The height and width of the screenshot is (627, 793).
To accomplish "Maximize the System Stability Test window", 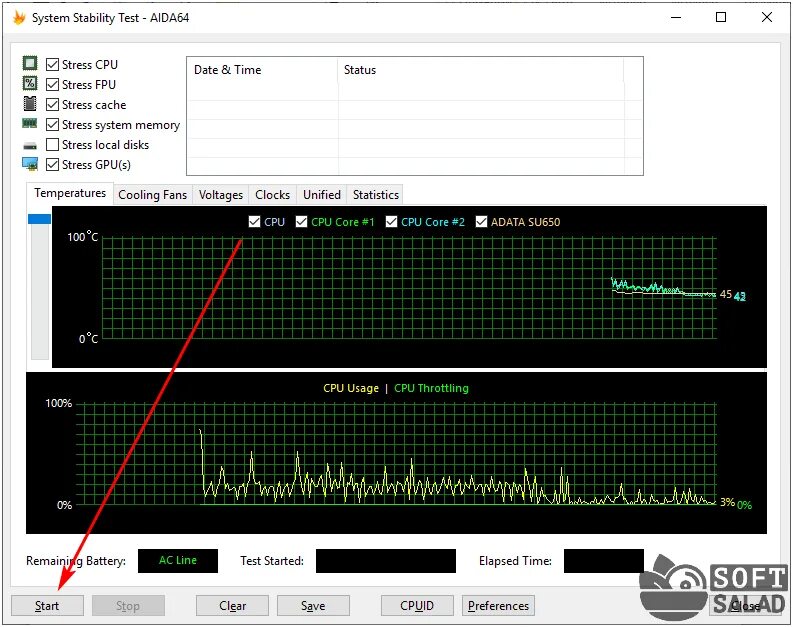I will point(721,17).
